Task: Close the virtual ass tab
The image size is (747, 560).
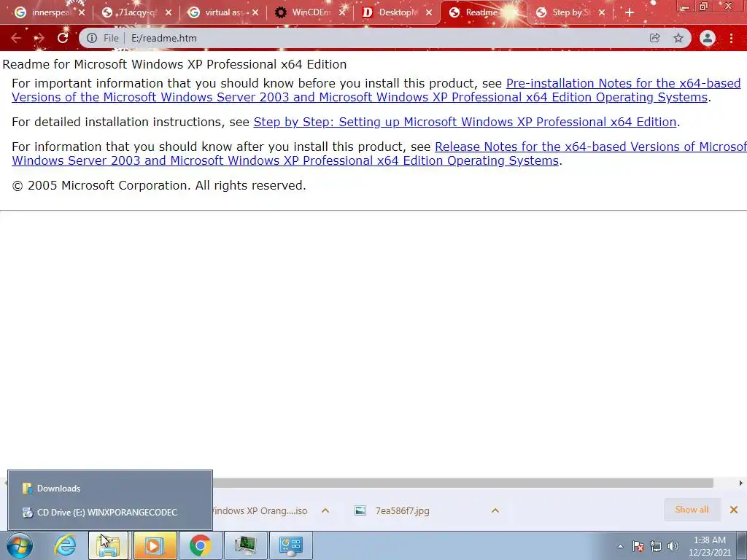Action: pos(255,12)
